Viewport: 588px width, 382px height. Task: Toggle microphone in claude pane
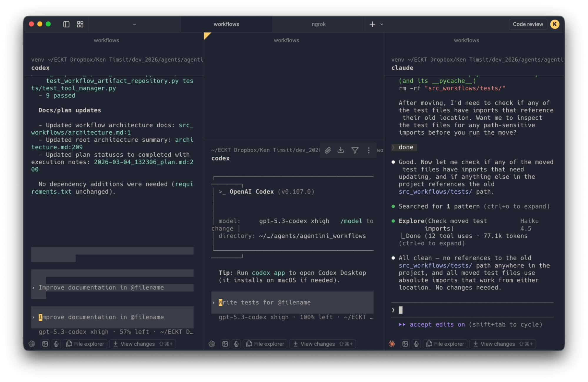coord(416,344)
